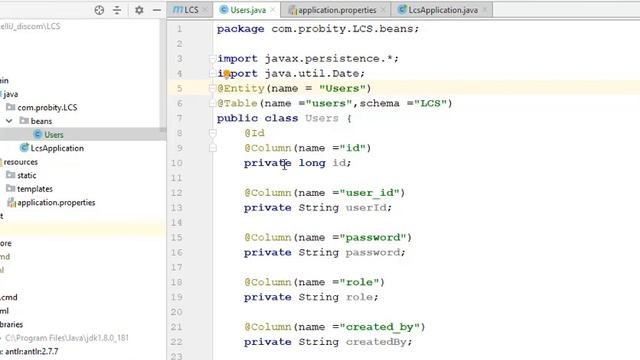Select the static folder
The image size is (640, 360).
pyautogui.click(x=27, y=176)
